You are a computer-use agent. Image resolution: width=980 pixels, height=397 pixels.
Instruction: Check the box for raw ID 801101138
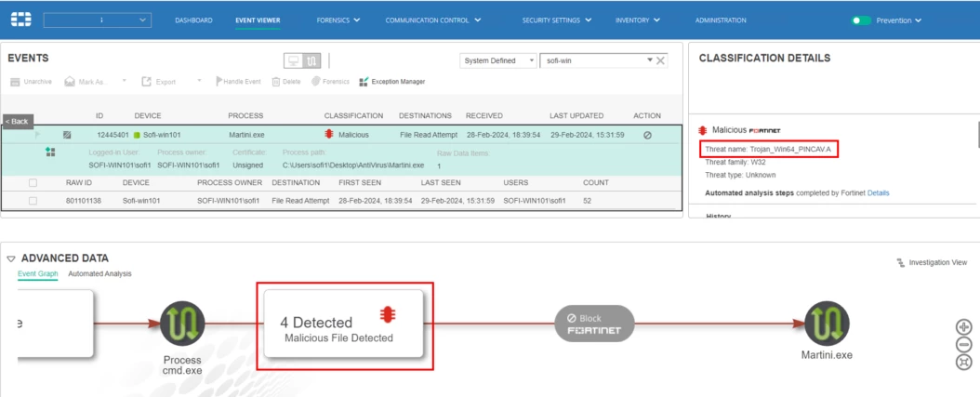[x=33, y=201]
